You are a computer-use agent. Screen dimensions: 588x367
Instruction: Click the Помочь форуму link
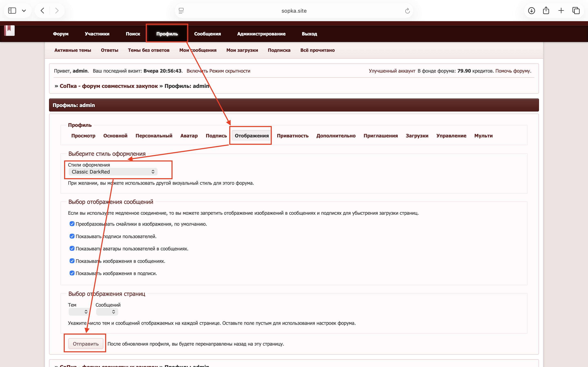513,71
